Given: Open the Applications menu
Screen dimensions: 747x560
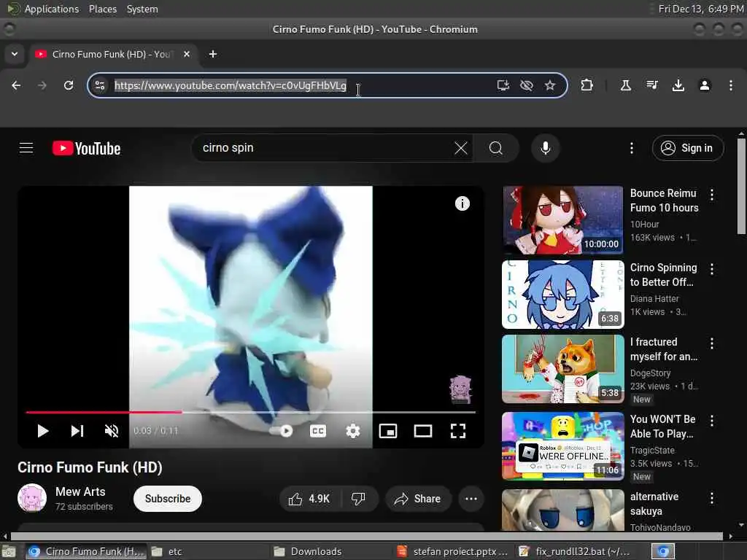Looking at the screenshot, I should click(x=52, y=9).
